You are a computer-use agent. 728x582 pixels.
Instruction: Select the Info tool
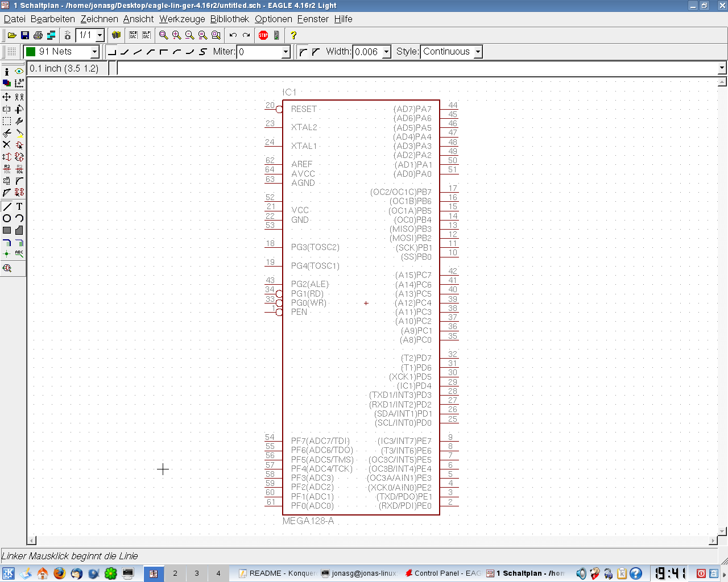(x=7, y=72)
